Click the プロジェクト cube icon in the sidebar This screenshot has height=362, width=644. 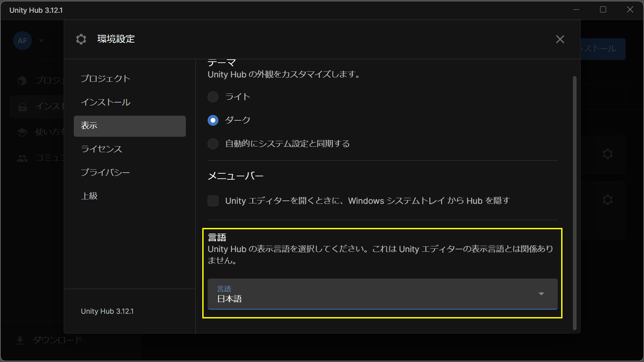click(x=22, y=80)
